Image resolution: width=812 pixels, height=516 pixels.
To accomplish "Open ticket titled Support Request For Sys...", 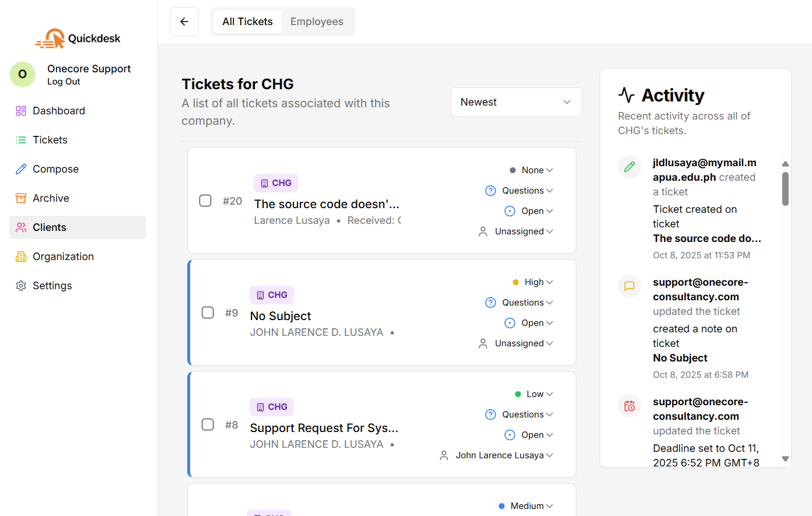I will (x=324, y=428).
